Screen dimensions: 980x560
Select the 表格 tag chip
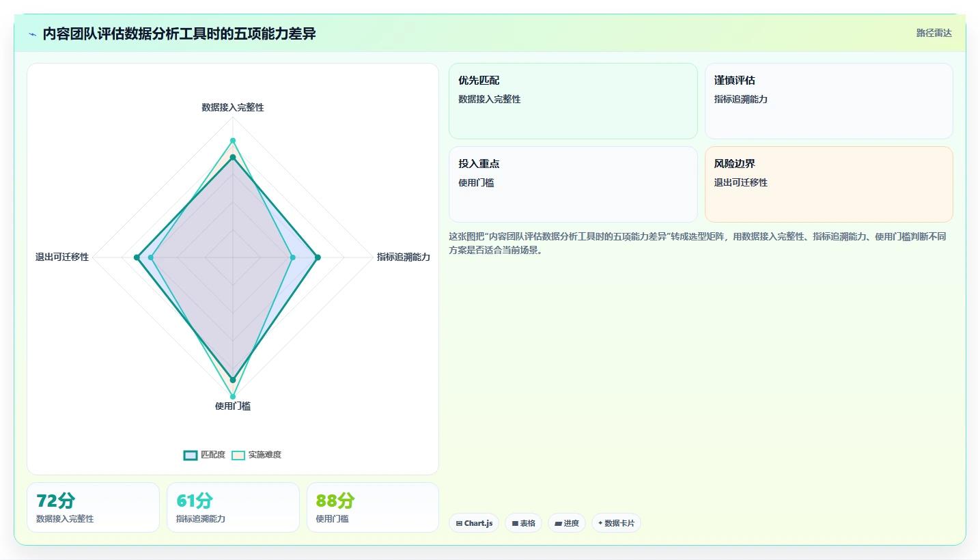(523, 523)
